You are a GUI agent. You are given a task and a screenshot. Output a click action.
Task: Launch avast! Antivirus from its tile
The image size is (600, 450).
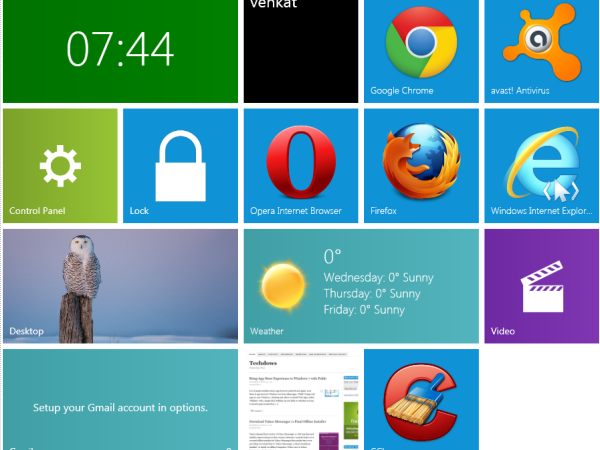[540, 51]
